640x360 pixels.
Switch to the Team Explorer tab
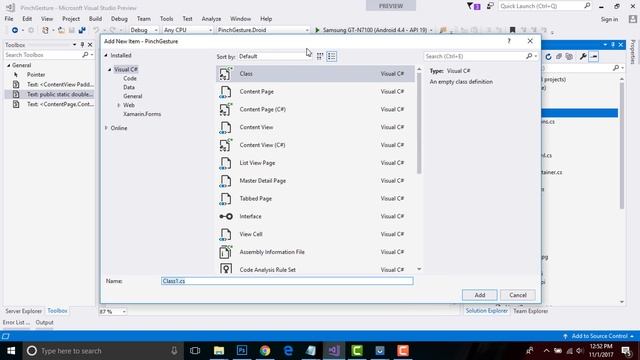pos(530,311)
